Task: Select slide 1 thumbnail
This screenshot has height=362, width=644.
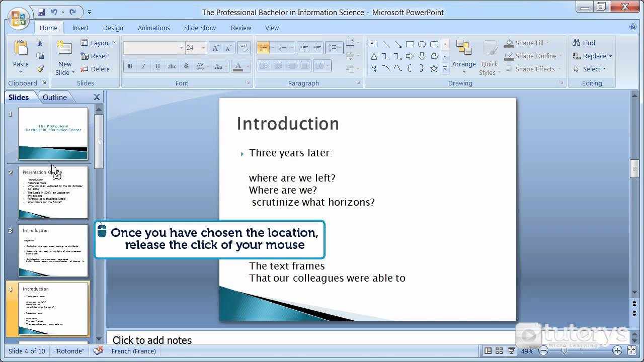Action: tap(53, 134)
